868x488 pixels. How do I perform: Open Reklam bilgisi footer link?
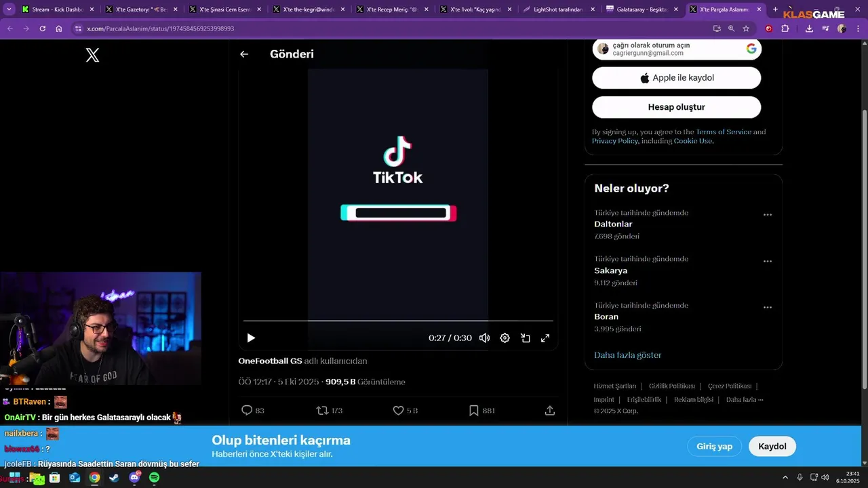point(694,400)
